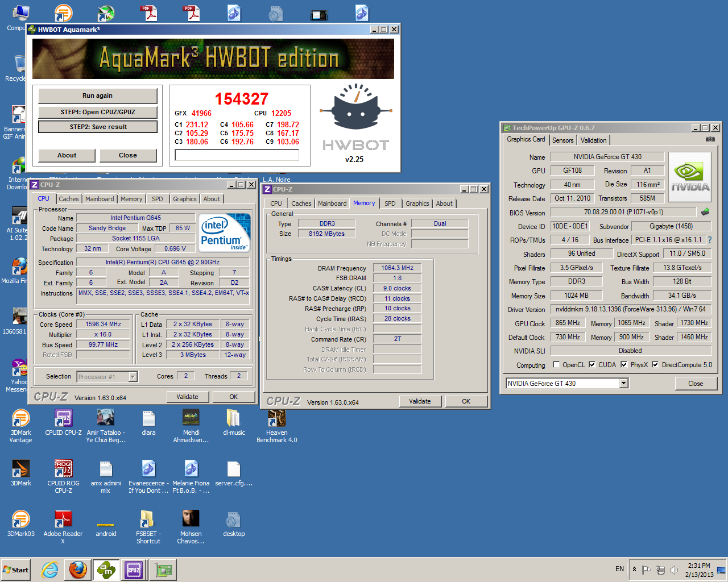Click the Intel Pentium logo in CPU-Z
Viewport: 728px width, 582px height.
224,232
